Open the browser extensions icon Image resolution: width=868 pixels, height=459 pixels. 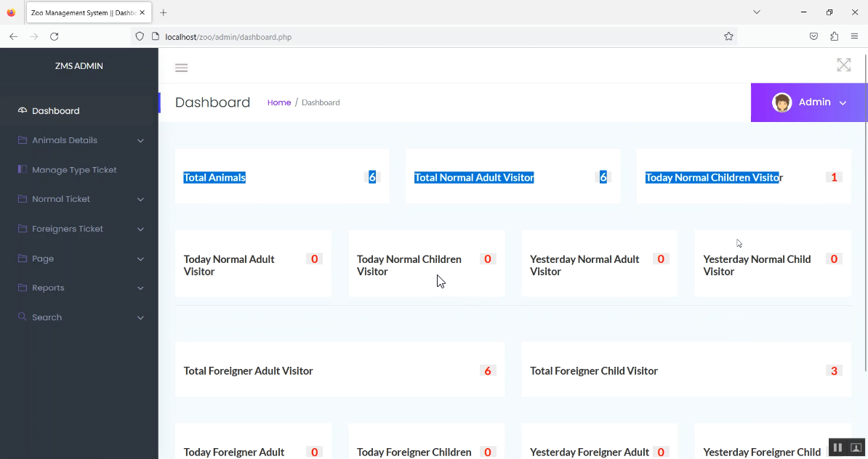pos(834,36)
